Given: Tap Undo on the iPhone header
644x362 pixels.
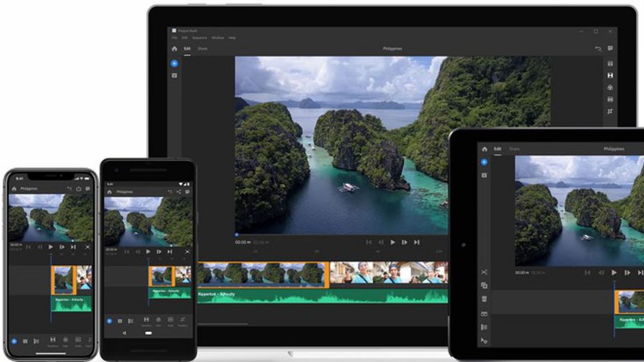Looking at the screenshot, I should 69,189.
